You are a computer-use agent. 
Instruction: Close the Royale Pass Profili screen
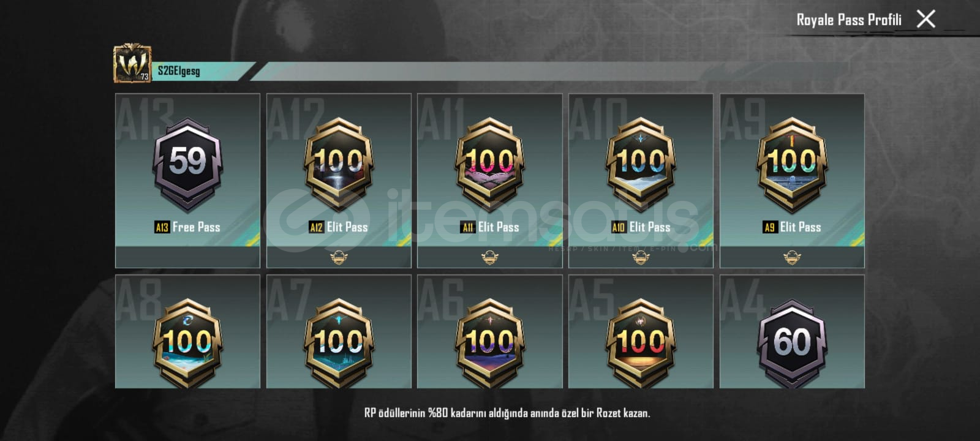pos(925,19)
